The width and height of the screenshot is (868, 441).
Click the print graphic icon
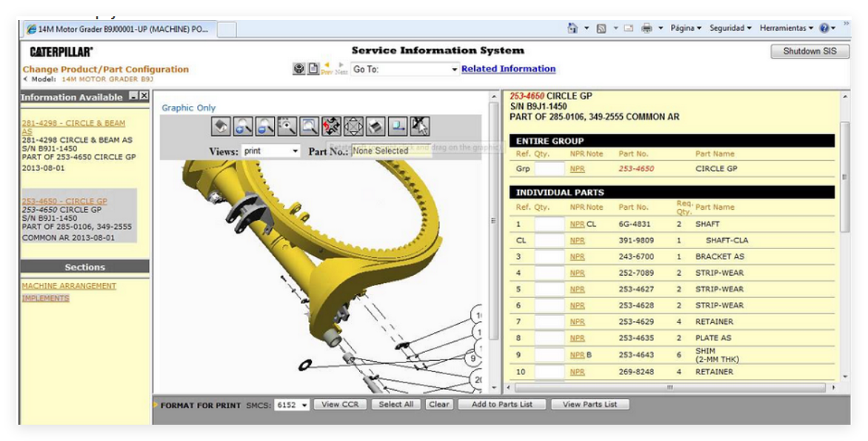pyautogui.click(x=375, y=126)
